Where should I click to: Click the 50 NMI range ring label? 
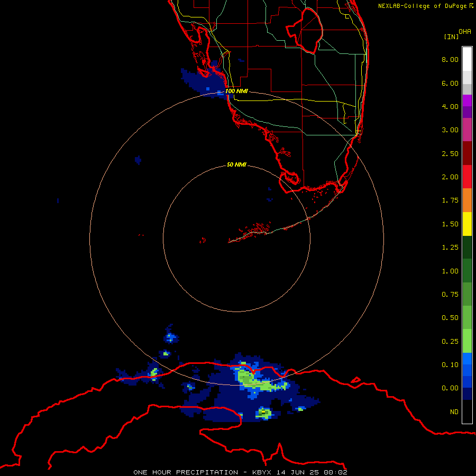coord(236,164)
